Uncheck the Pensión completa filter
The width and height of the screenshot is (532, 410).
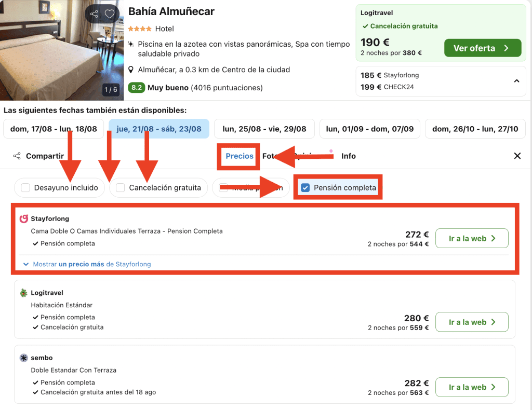click(305, 188)
